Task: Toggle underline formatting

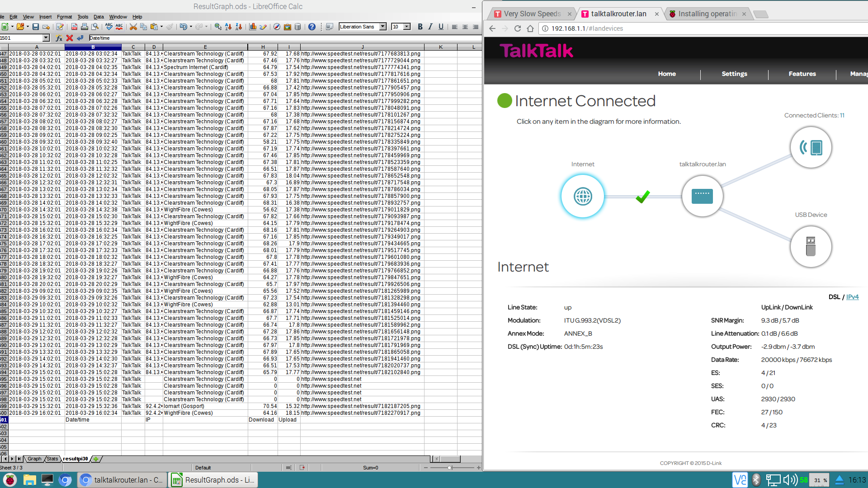Action: (x=441, y=27)
